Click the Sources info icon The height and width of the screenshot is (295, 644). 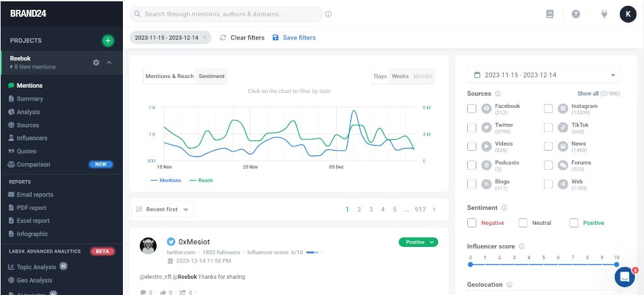(498, 94)
